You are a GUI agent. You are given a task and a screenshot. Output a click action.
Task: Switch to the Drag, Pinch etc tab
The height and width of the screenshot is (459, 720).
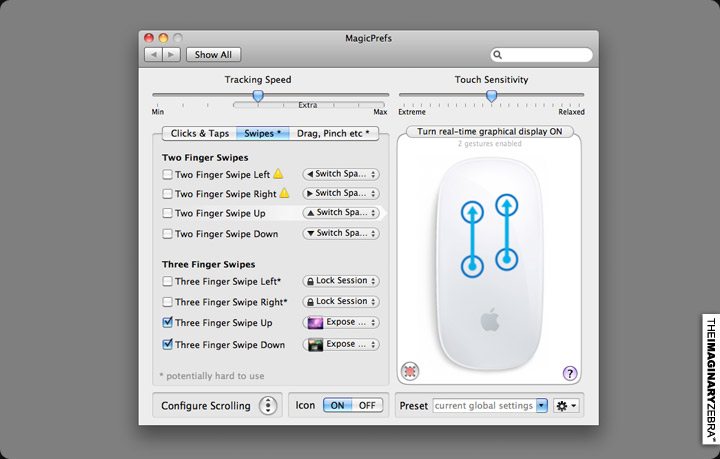pos(333,133)
